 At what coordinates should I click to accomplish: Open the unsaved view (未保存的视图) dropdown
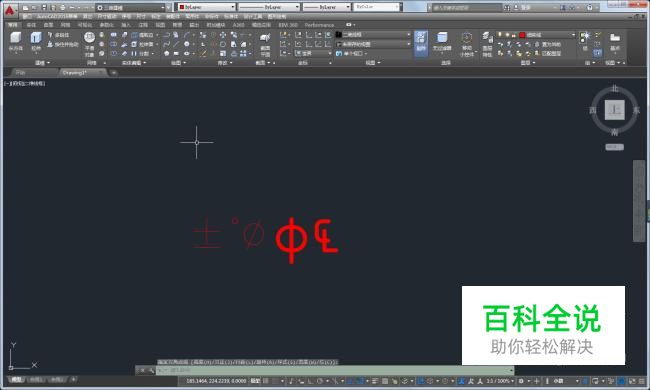373,44
